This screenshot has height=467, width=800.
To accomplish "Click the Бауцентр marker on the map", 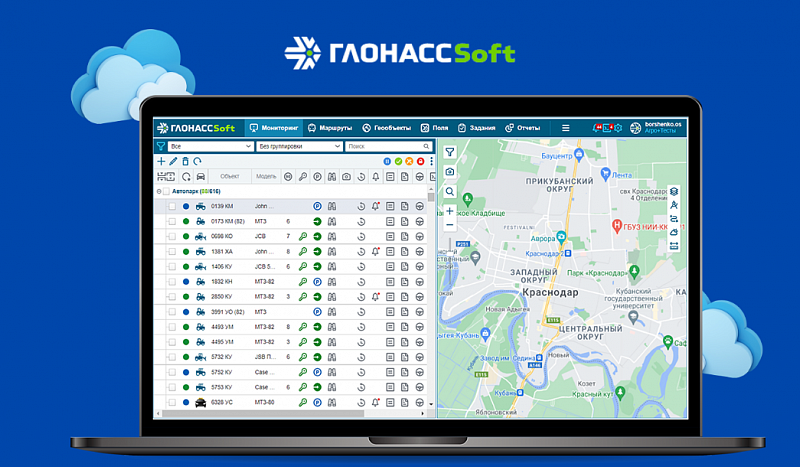I will (578, 154).
